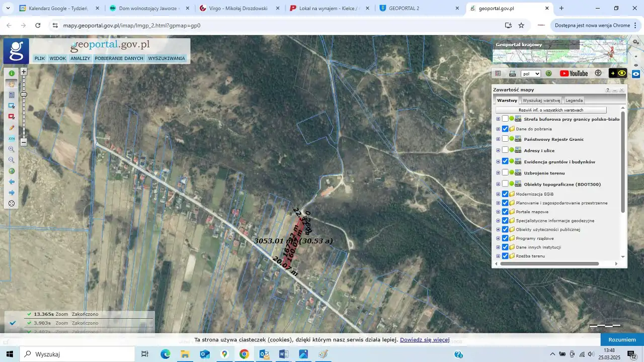
Task: Go to previous map view arrow
Action: [12, 182]
